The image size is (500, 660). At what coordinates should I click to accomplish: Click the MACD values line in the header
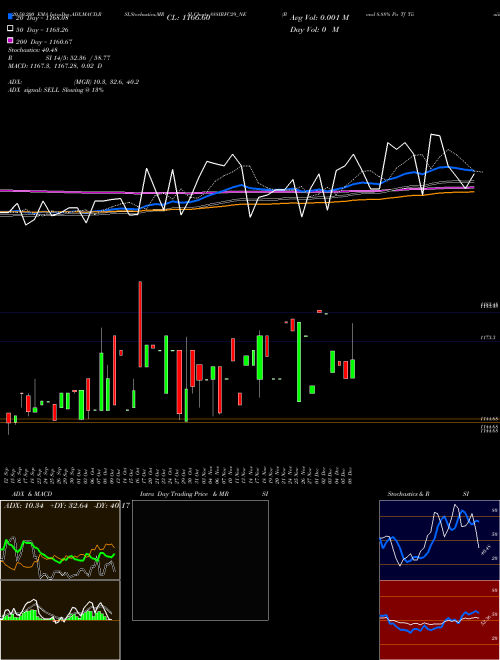pyautogui.click(x=55, y=66)
